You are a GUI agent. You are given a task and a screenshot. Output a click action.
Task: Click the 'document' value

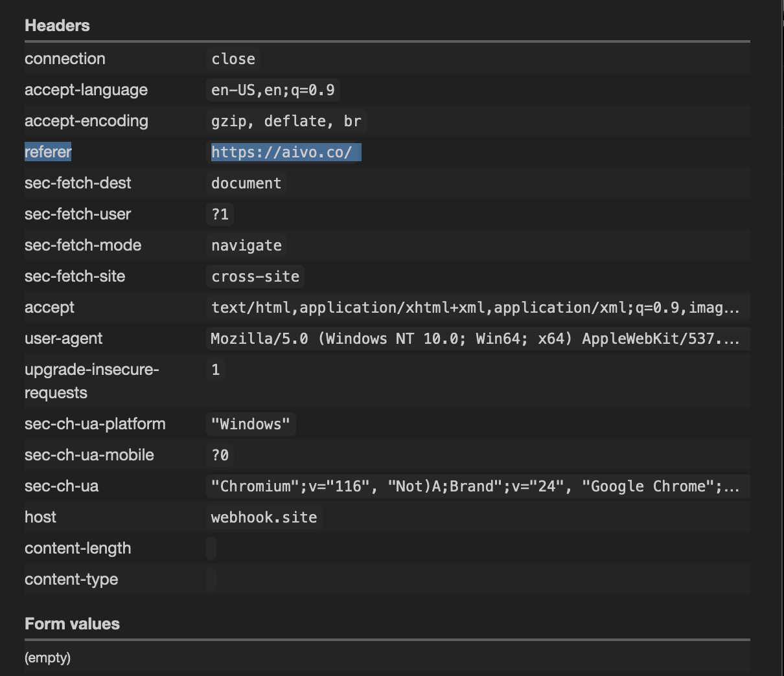click(246, 183)
